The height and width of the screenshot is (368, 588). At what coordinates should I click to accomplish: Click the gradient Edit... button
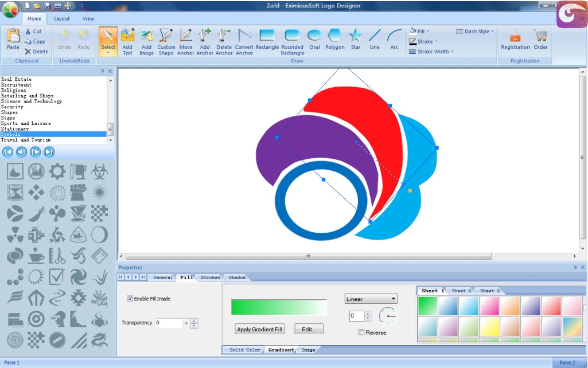[x=309, y=330]
